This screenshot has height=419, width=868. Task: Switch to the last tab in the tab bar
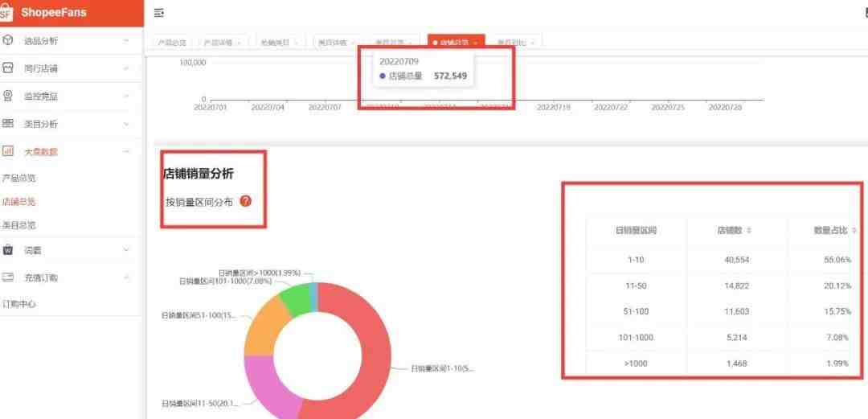coord(517,42)
